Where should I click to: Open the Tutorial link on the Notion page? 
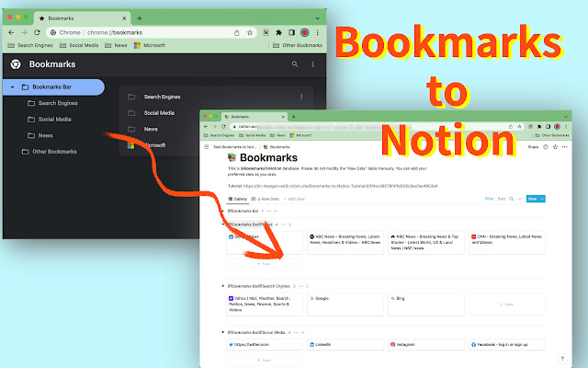(340, 186)
